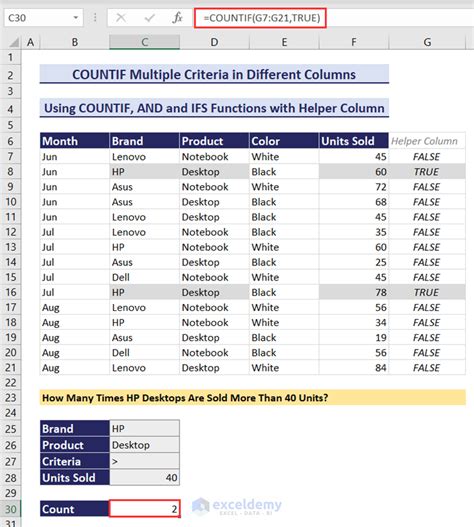
Task: Click the 'Units Sold' table header in row 6
Action: (x=354, y=141)
